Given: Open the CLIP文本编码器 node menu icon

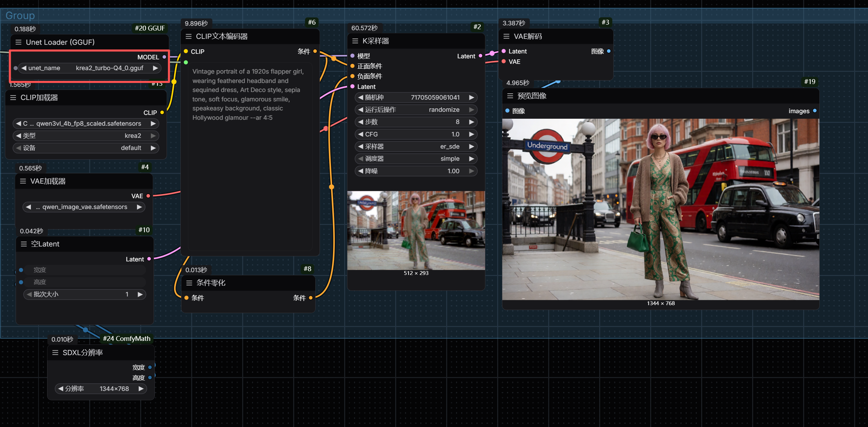Looking at the screenshot, I should point(189,36).
